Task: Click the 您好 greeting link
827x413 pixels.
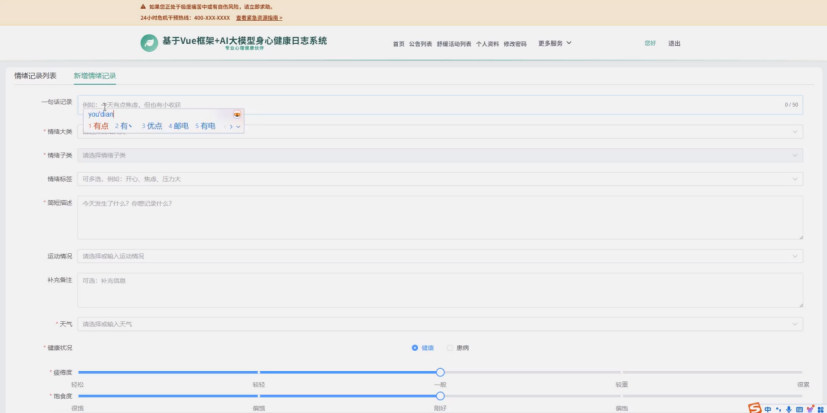Action: [x=650, y=43]
